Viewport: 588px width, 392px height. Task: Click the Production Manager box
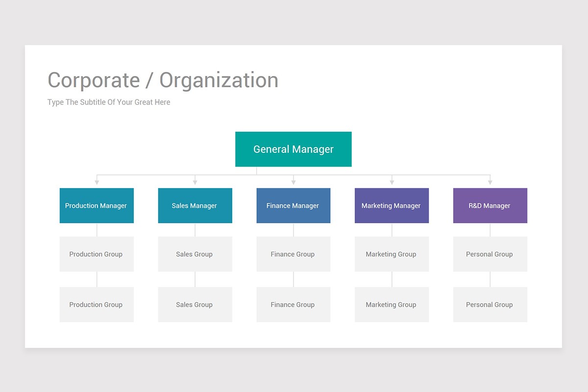click(97, 206)
